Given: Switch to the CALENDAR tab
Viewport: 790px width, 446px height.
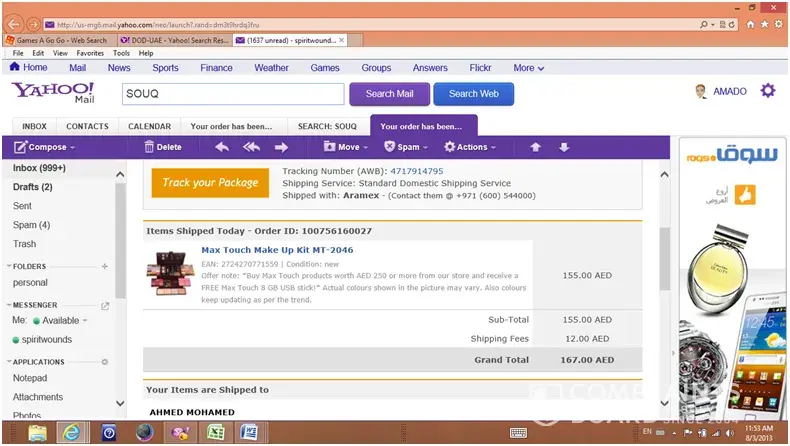Looking at the screenshot, I should point(149,126).
